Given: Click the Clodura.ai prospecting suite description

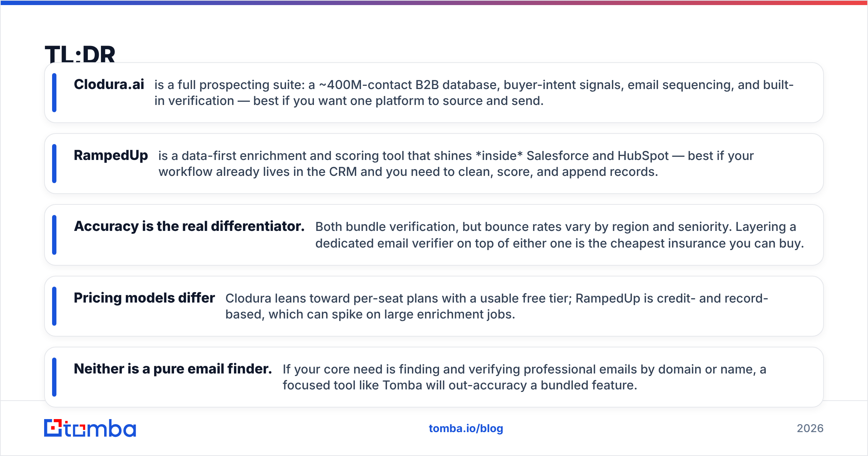Looking at the screenshot, I should 474,93.
